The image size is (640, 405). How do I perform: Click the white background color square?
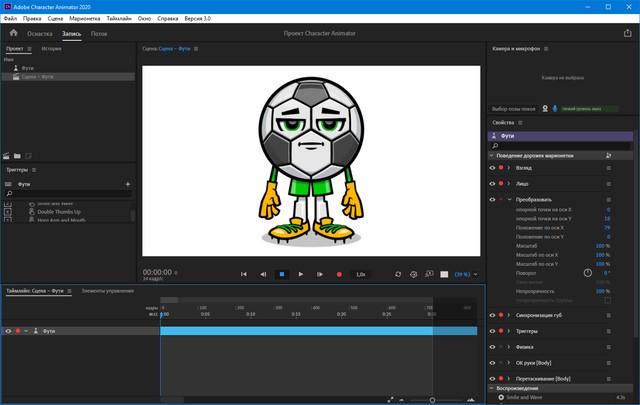point(444,274)
